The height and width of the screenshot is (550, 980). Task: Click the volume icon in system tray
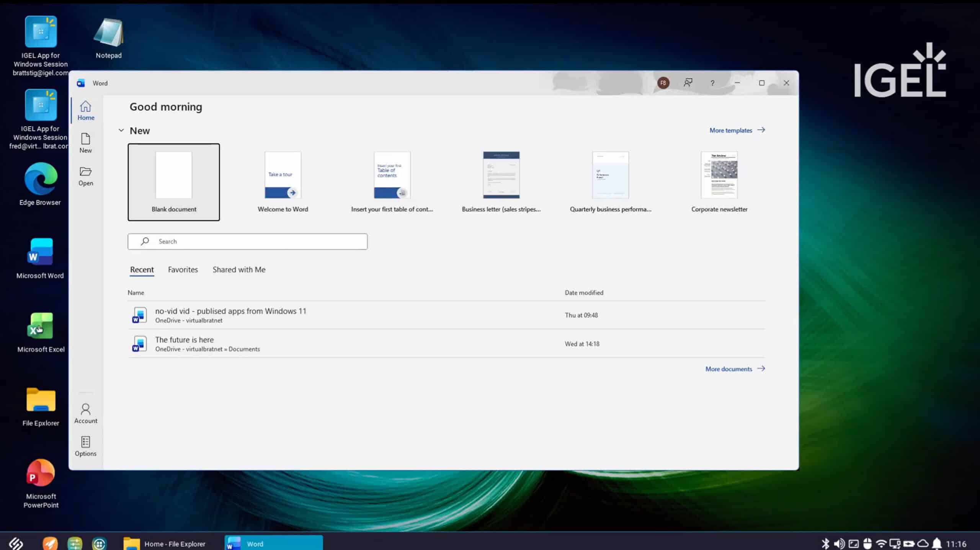(x=839, y=543)
